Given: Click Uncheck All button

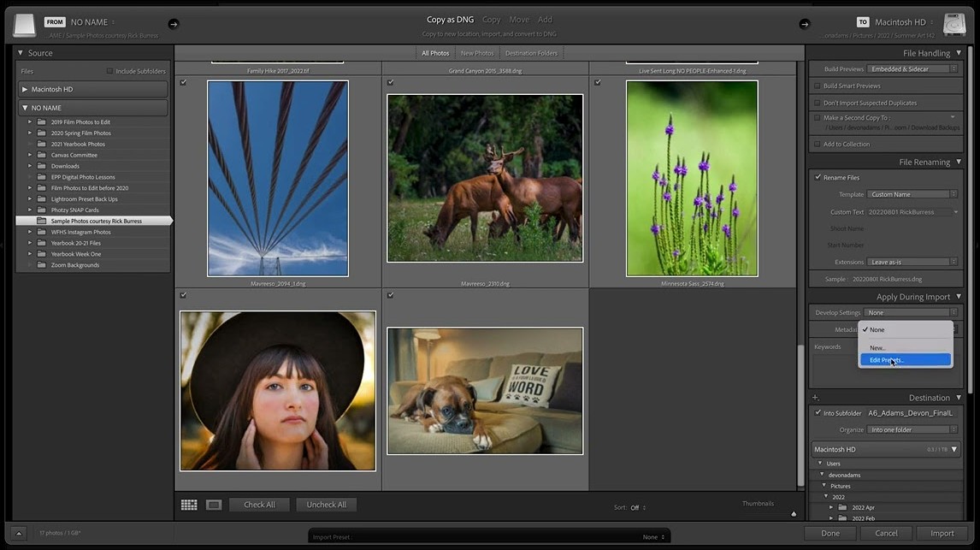Looking at the screenshot, I should pos(327,505).
